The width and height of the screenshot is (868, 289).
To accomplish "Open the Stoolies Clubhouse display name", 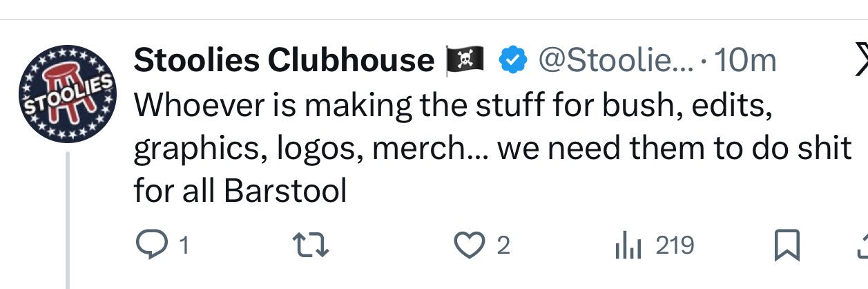I will (284, 62).
